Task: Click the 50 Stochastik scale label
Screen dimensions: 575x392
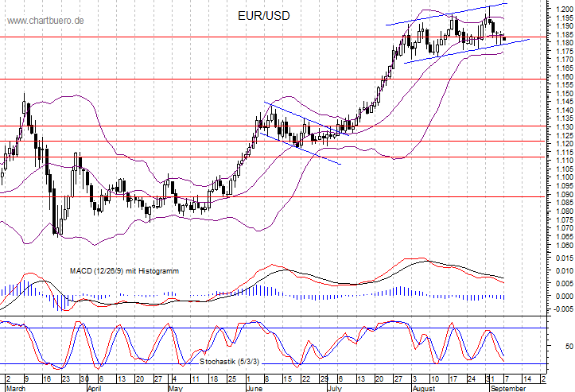Action: coord(569,346)
